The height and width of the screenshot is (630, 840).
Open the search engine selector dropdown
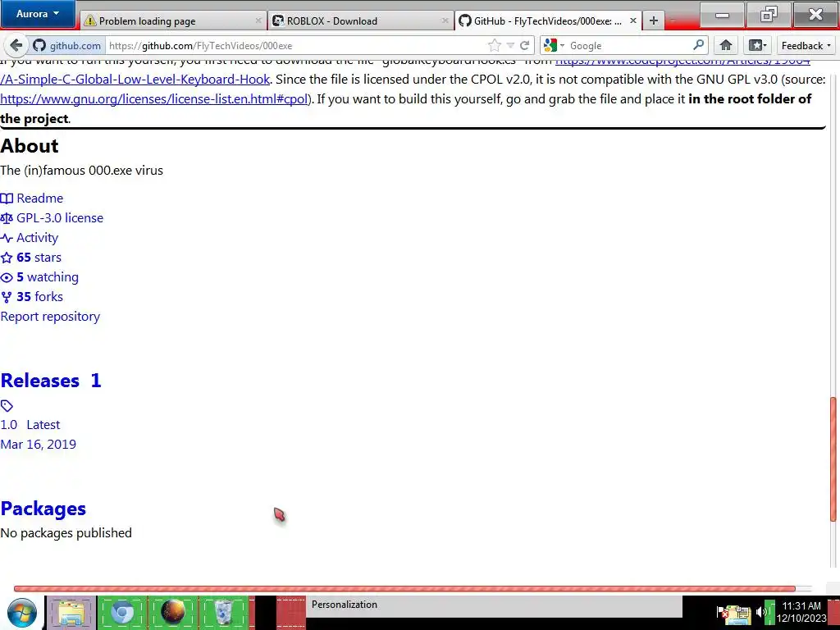click(x=554, y=46)
